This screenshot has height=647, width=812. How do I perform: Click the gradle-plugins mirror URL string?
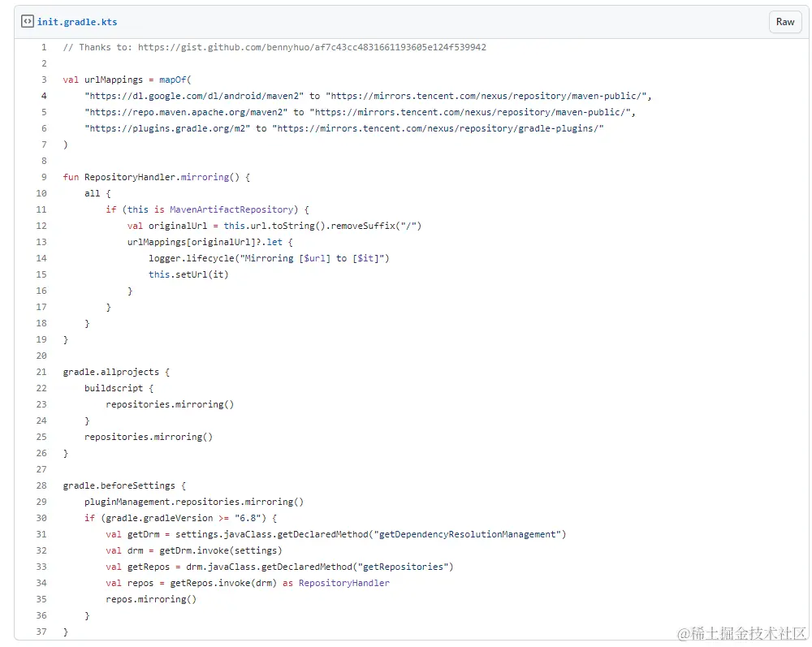point(438,128)
